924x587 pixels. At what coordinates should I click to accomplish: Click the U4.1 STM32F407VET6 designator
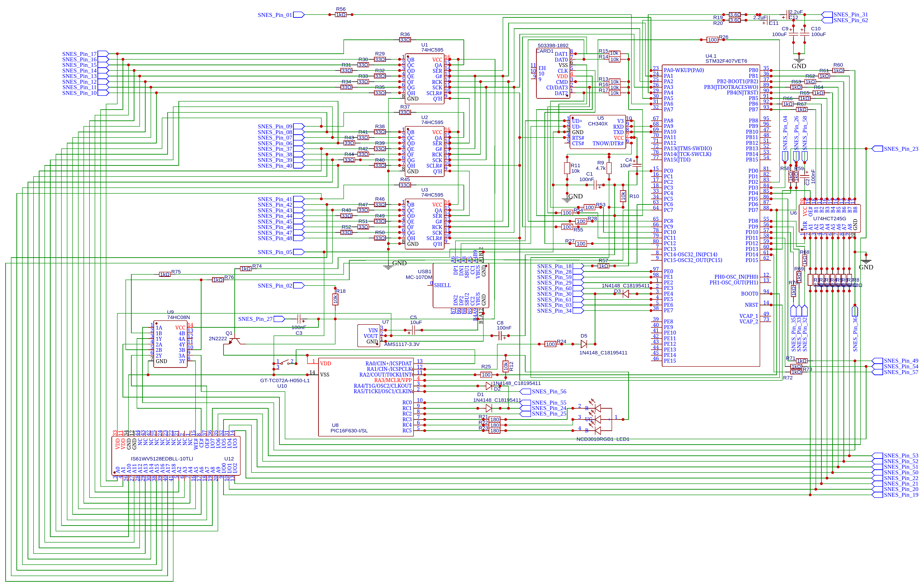(726, 58)
